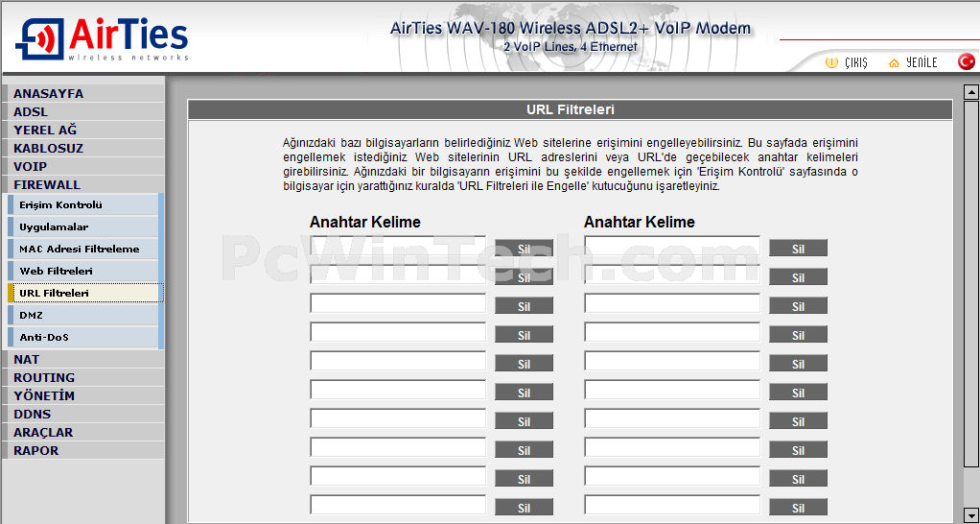980x524 pixels.
Task: Click the ÇIKIŞ logout icon
Action: coord(831,62)
